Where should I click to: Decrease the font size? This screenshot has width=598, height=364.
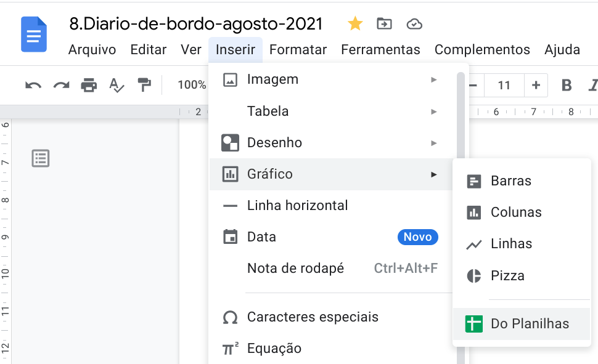473,85
